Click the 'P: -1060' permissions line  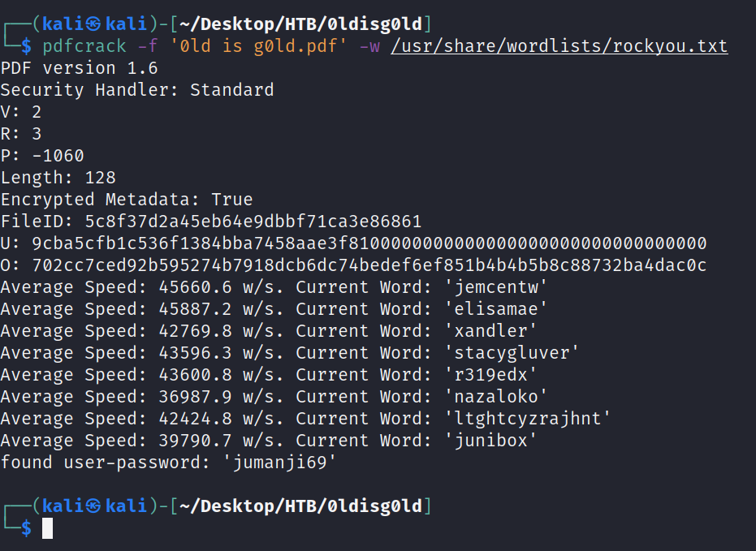tap(42, 156)
